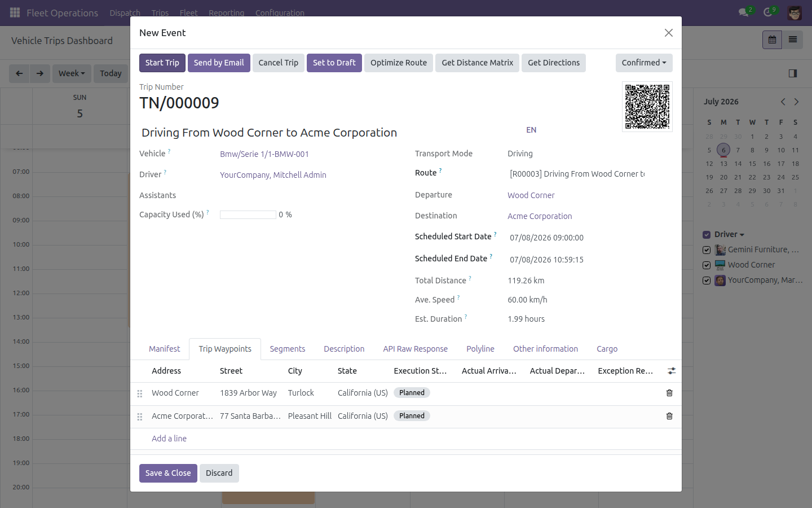Screen dimensions: 812x508
Task: Open the Cargo tab
Action: (x=607, y=349)
